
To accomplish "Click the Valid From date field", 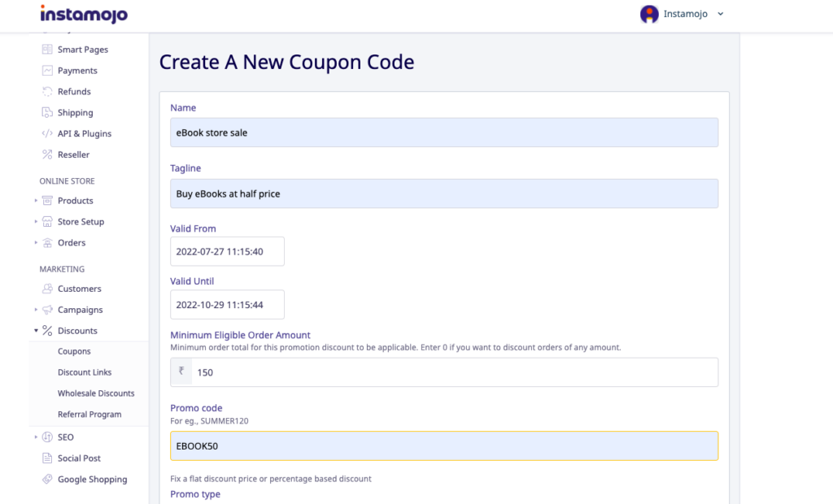I will pos(227,252).
